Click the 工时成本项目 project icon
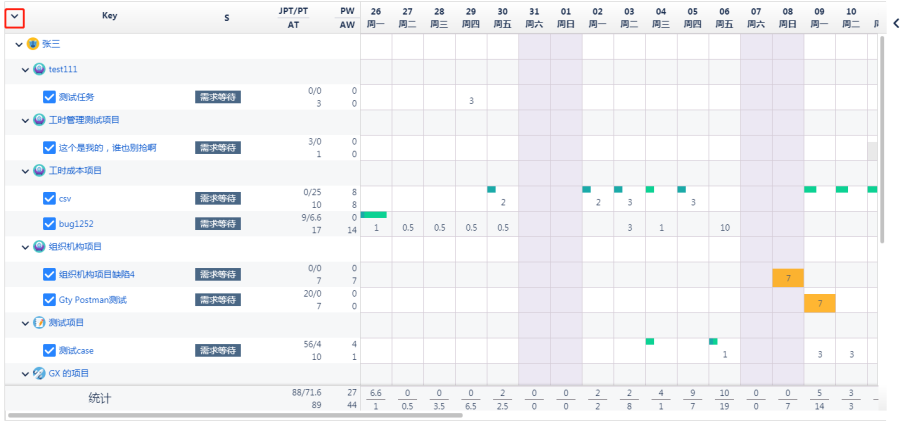The height and width of the screenshot is (422, 900). (40, 171)
